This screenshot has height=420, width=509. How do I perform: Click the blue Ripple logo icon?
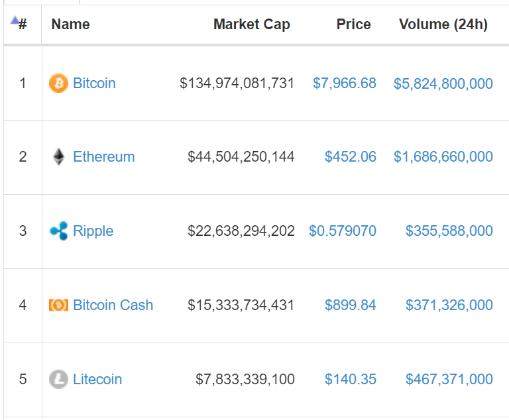coord(59,231)
